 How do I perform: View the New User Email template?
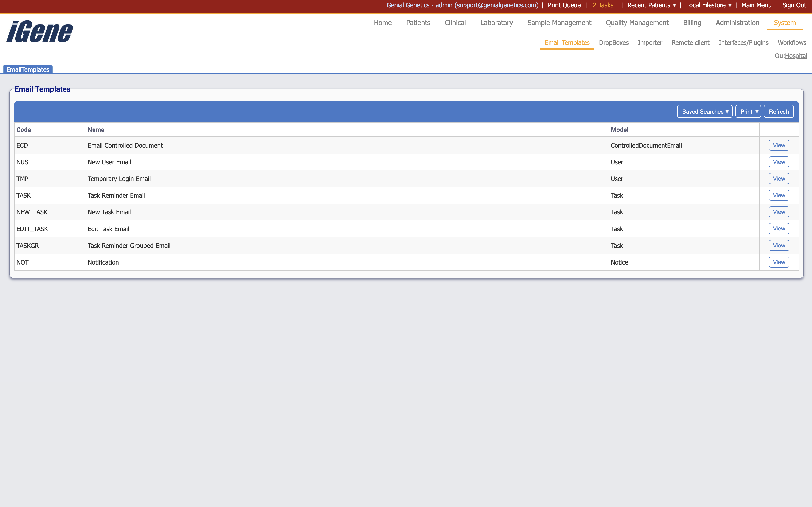click(x=779, y=162)
